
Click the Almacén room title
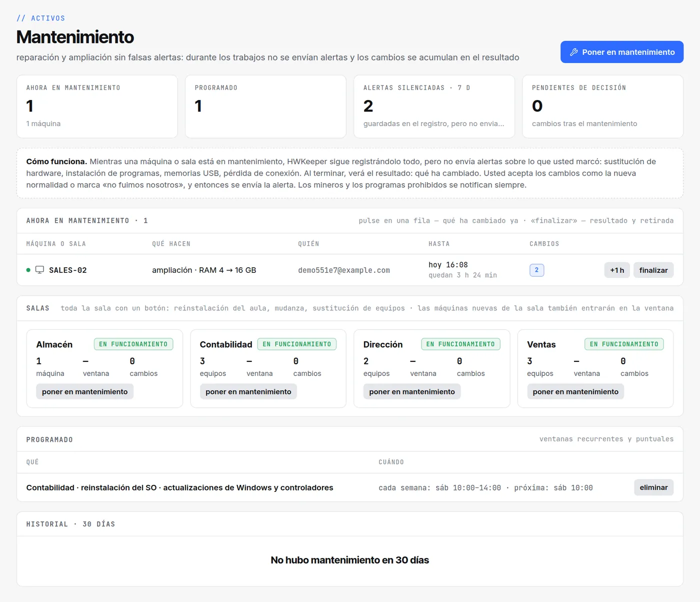click(54, 344)
